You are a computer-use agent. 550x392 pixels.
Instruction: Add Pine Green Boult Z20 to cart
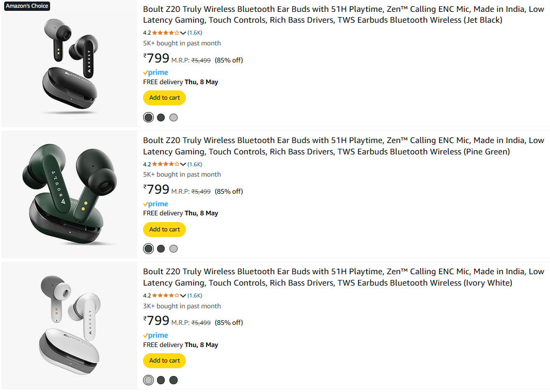[x=164, y=229]
